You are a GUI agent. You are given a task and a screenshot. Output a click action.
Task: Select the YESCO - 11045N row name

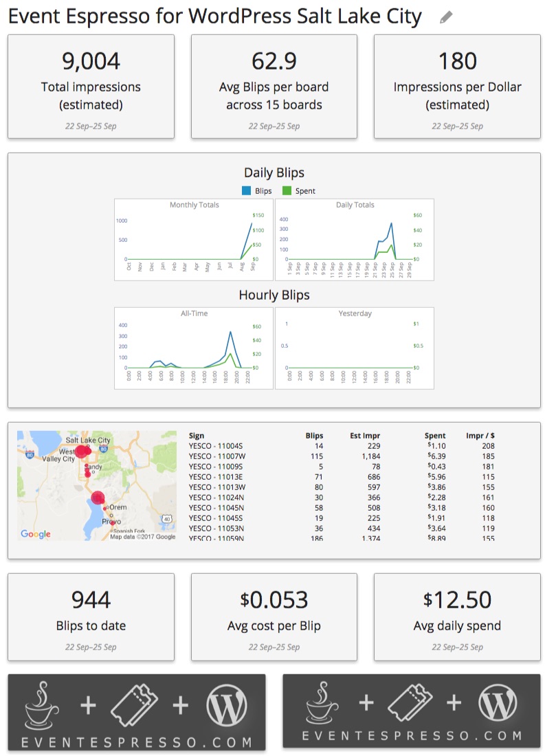[x=216, y=508]
